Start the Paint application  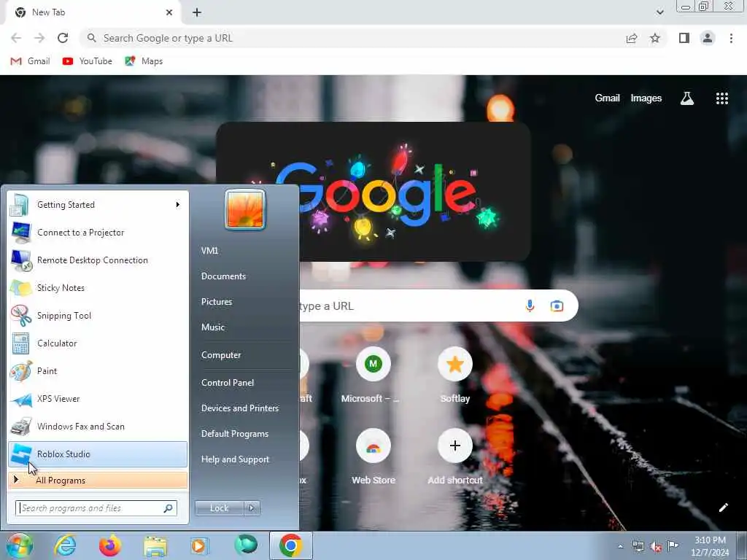[98, 371]
